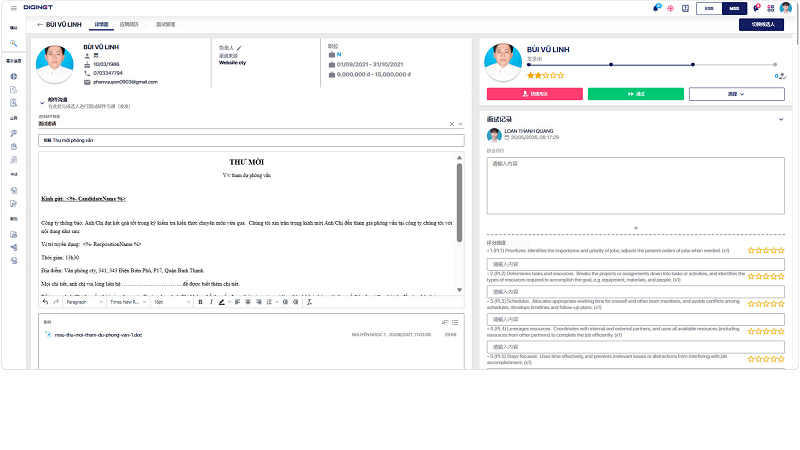This screenshot has width=800, height=450.
Task: Decrease indent in editor toolbar
Action: (x=285, y=302)
